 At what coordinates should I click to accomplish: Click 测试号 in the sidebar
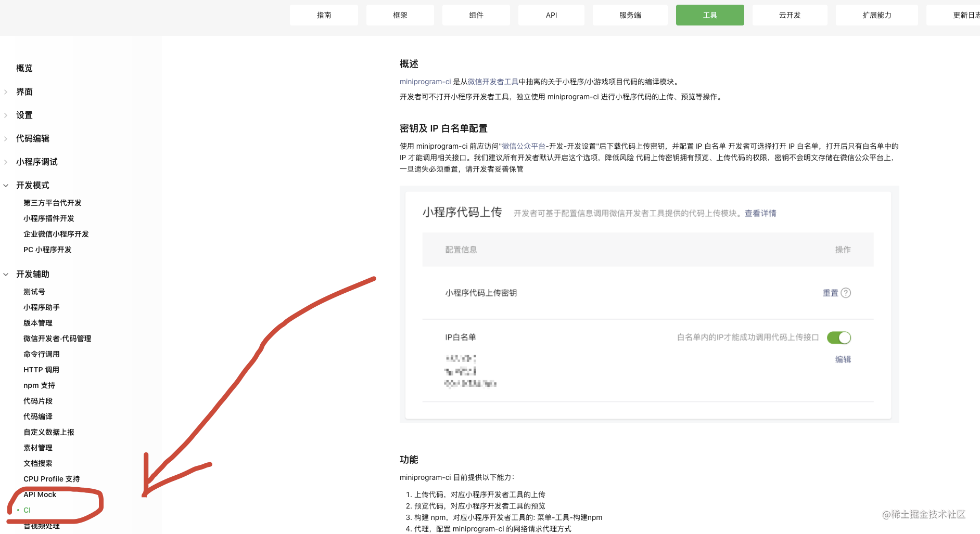33,291
